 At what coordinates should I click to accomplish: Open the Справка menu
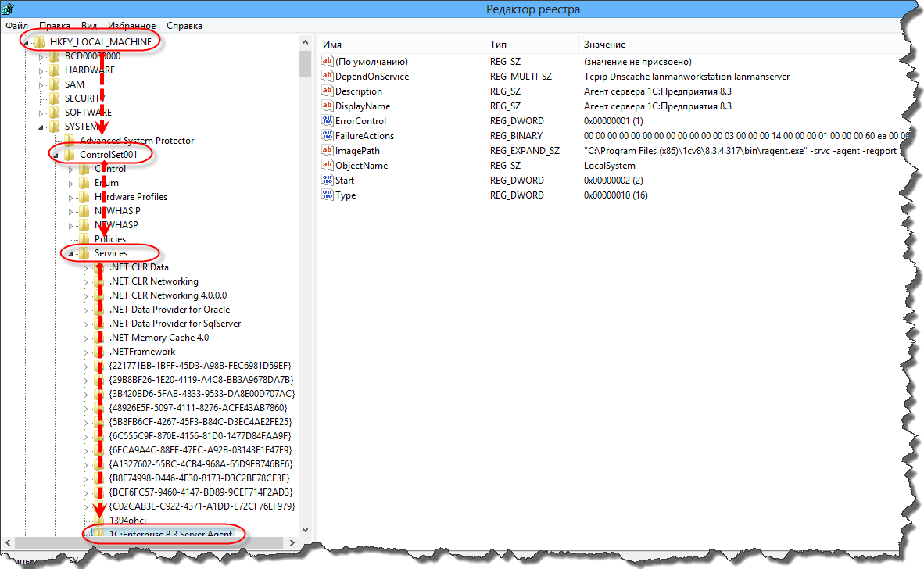pyautogui.click(x=184, y=25)
